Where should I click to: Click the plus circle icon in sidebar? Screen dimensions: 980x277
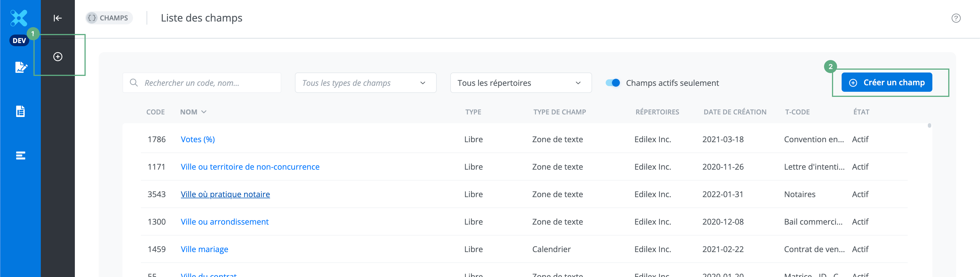(58, 57)
